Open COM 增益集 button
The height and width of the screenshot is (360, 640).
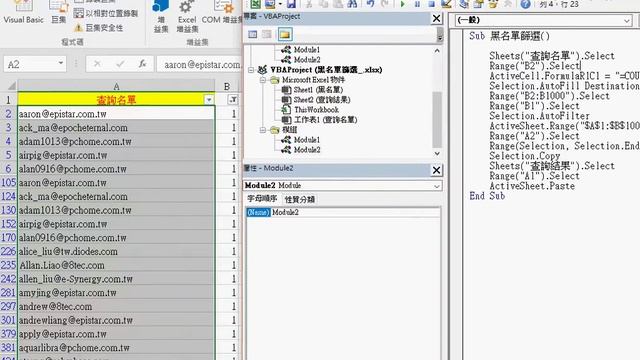click(222, 12)
